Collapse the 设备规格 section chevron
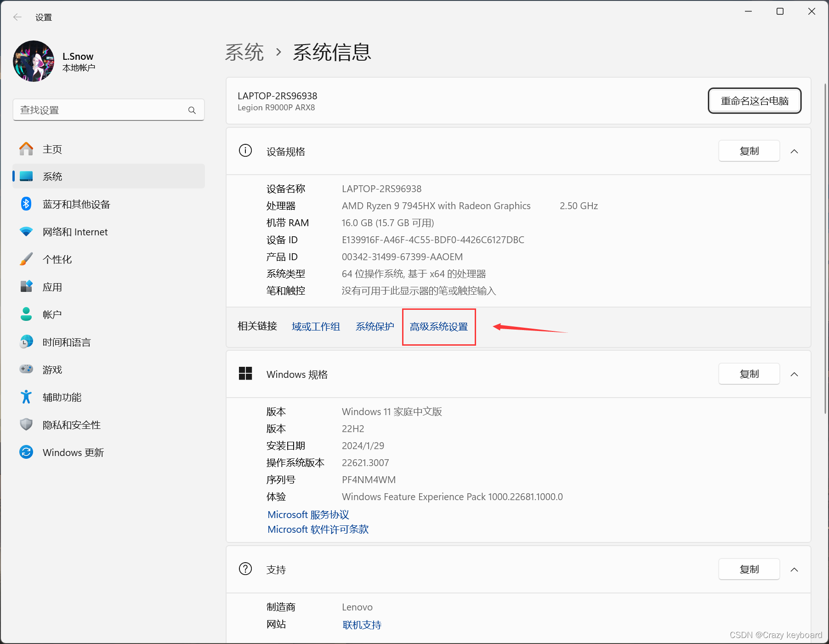Image resolution: width=829 pixels, height=644 pixels. pyautogui.click(x=794, y=151)
